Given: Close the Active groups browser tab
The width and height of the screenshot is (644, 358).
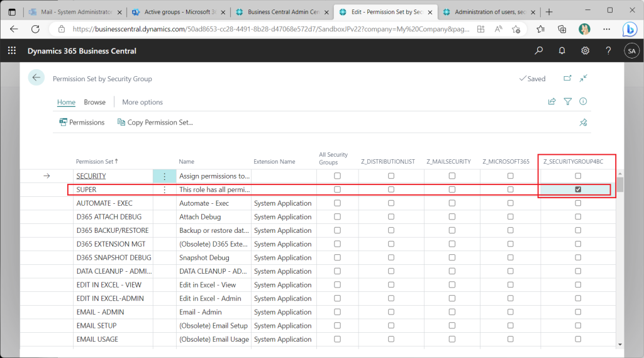Looking at the screenshot, I should pos(223,13).
